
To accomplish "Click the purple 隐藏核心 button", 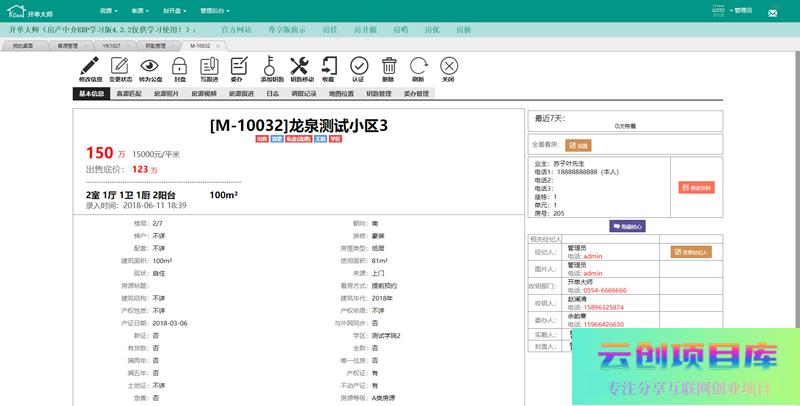I will (627, 226).
